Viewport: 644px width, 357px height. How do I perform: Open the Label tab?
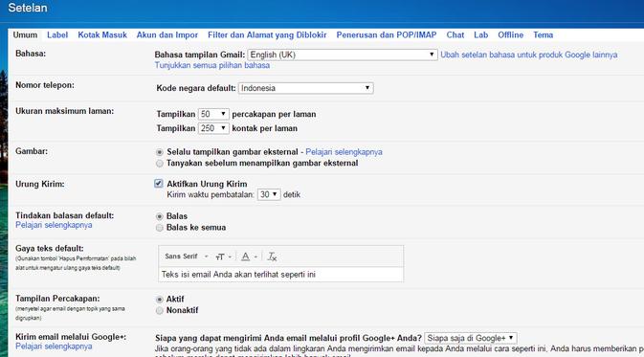57,34
